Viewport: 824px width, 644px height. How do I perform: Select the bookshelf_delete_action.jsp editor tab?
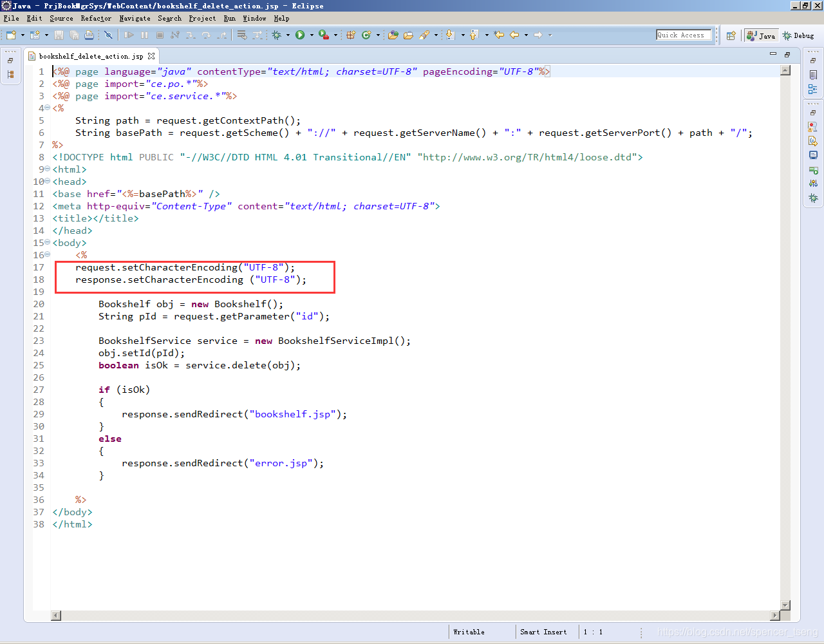(90, 55)
